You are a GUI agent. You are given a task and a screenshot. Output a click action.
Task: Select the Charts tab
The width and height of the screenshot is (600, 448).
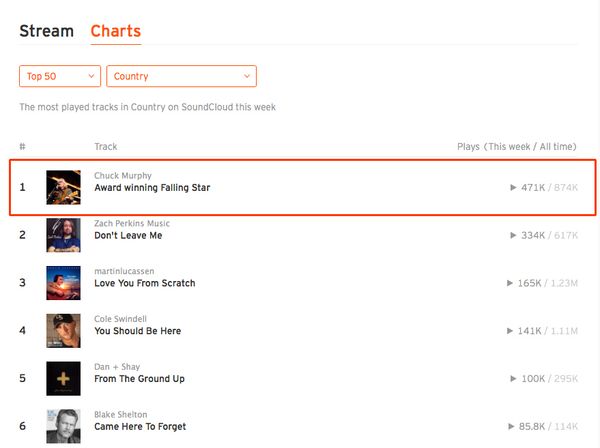[116, 31]
